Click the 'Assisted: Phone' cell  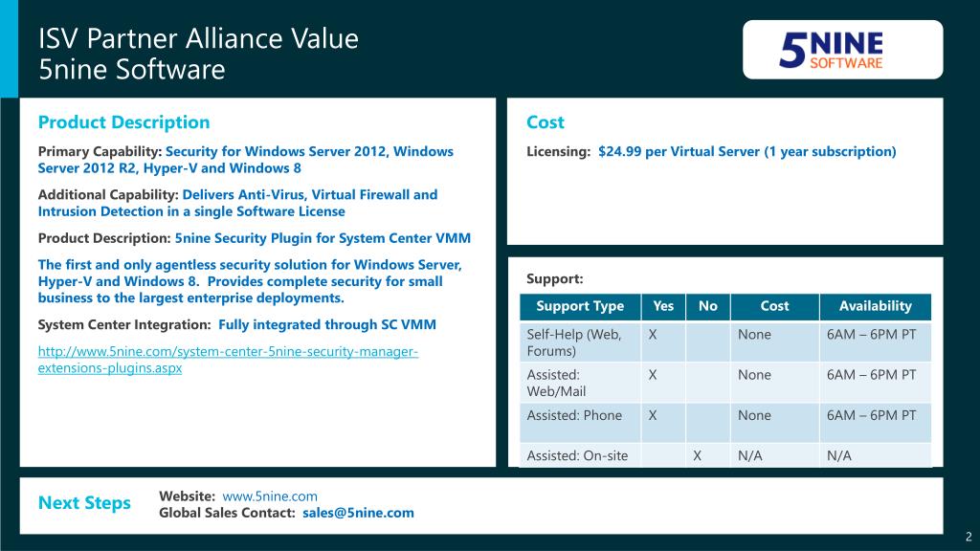tap(580, 423)
